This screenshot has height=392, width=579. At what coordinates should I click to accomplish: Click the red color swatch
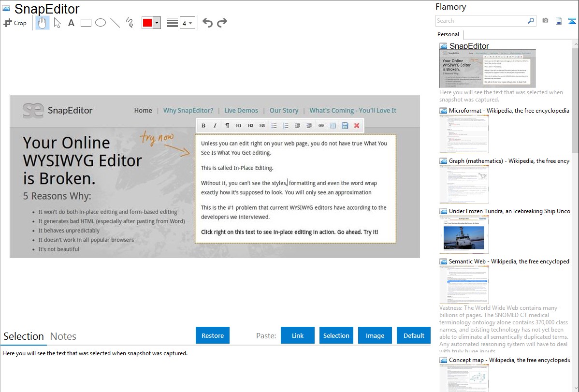(x=147, y=23)
